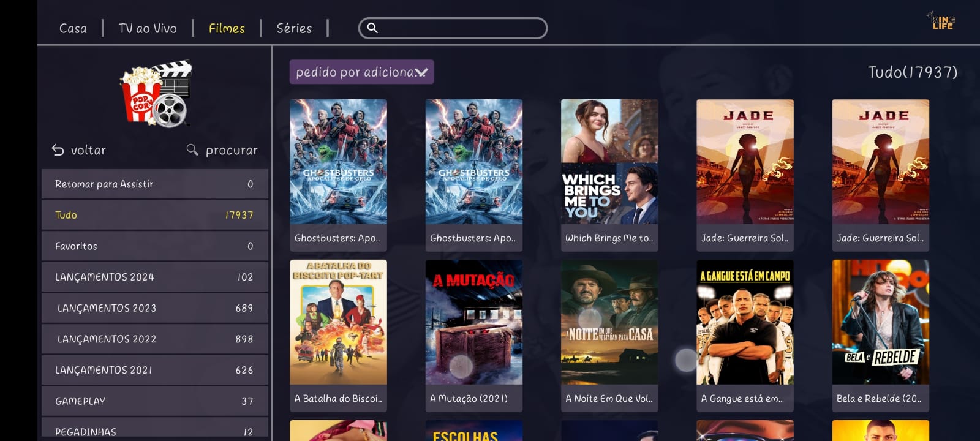Click the Tudo(17937) total count label
The image size is (980, 441).
click(913, 72)
